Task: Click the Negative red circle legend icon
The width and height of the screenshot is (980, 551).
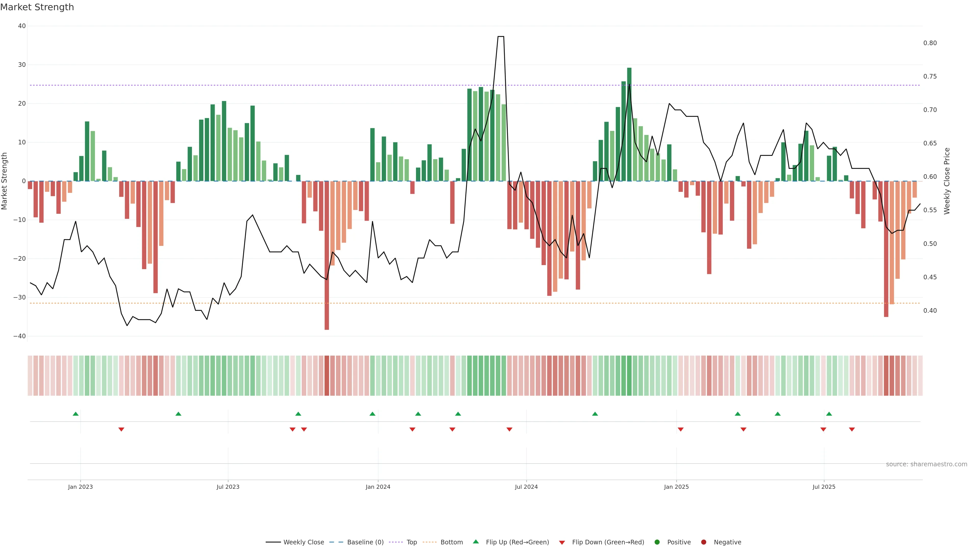Action: click(x=703, y=542)
